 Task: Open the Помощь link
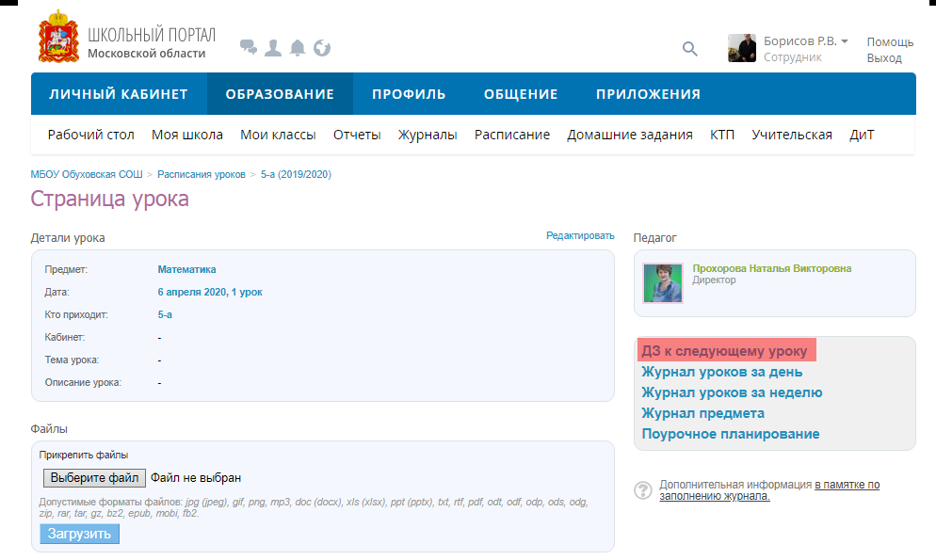coord(890,41)
